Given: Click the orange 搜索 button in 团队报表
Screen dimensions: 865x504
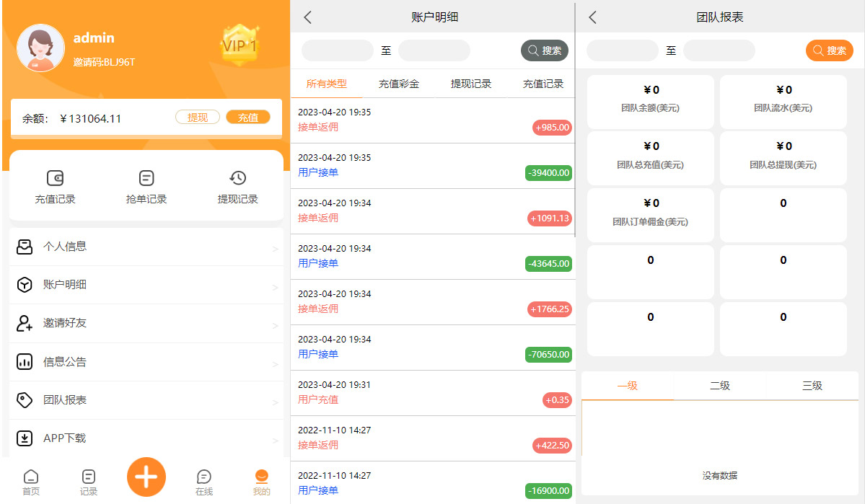Looking at the screenshot, I should tap(829, 50).
